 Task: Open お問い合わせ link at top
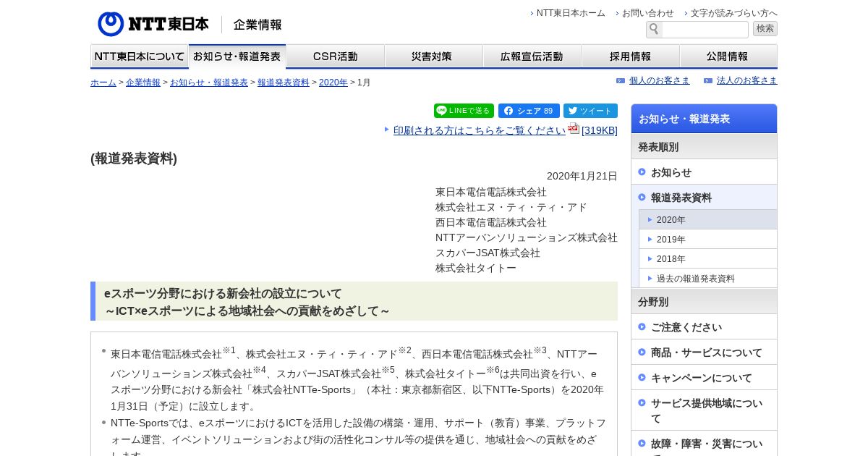point(648,13)
